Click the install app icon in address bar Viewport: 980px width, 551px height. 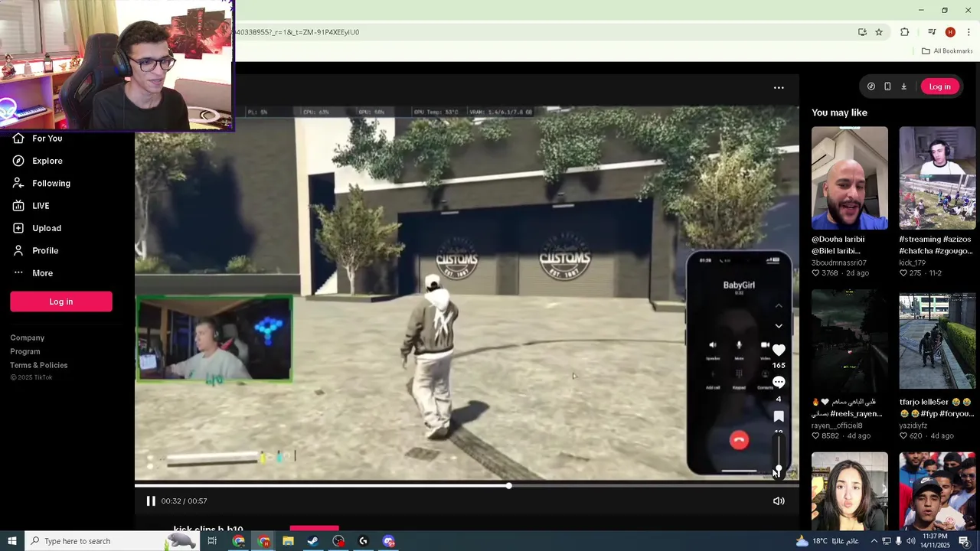tap(862, 32)
